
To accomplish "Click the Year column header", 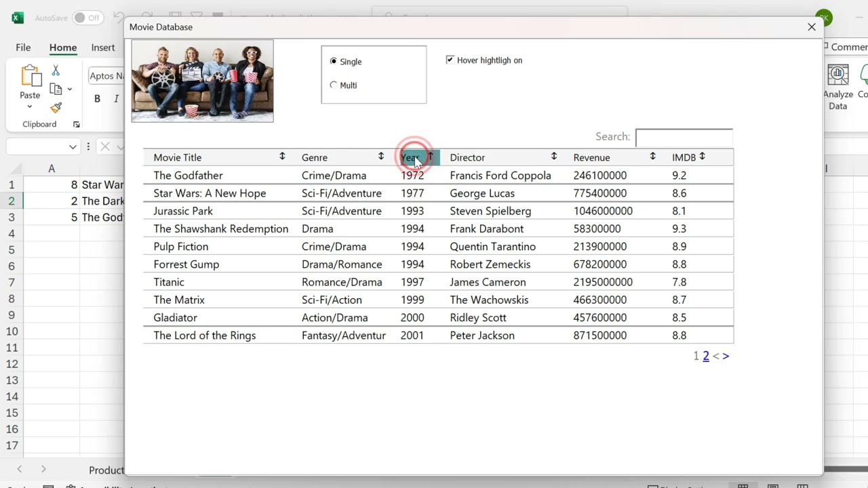I will tap(420, 157).
